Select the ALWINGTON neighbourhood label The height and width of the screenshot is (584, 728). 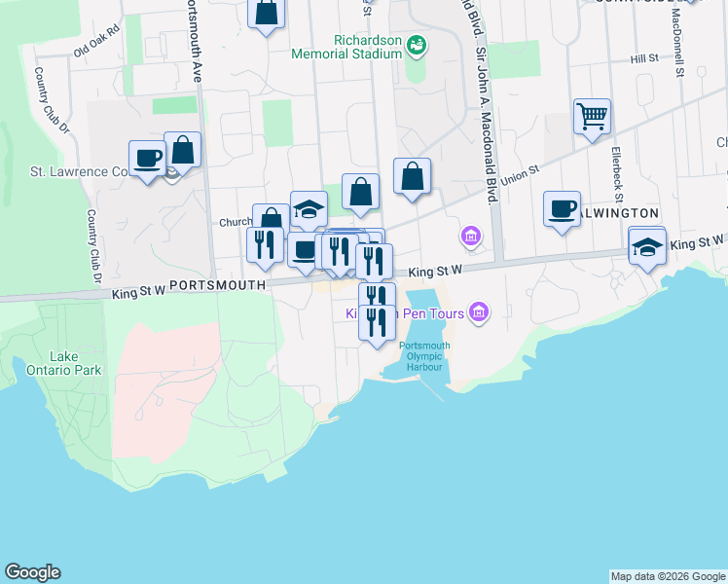[619, 213]
